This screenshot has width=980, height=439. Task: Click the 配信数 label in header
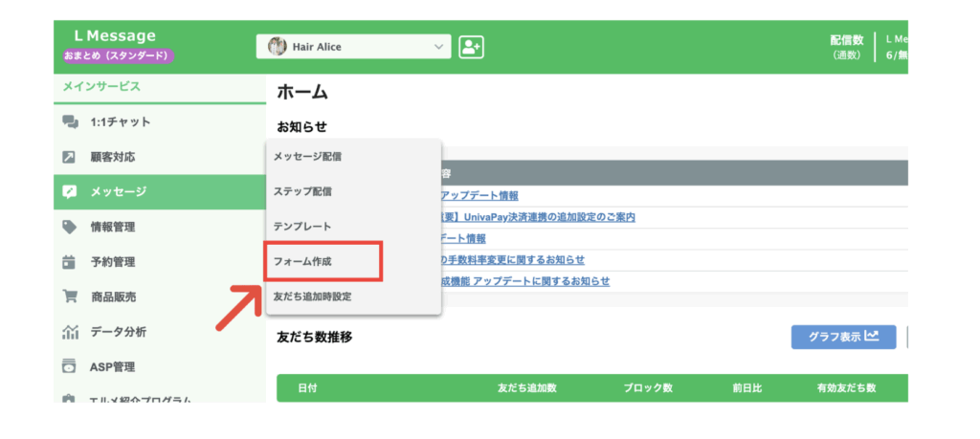(x=847, y=40)
